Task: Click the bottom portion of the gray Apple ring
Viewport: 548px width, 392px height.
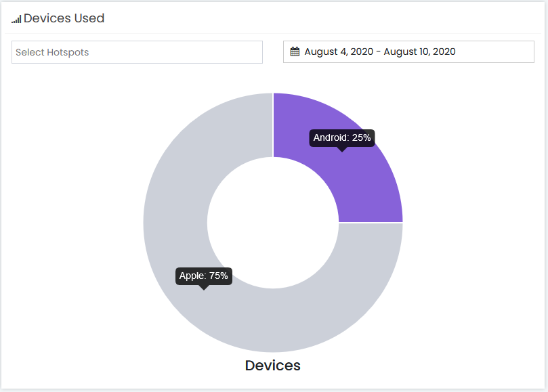Action: [273, 320]
